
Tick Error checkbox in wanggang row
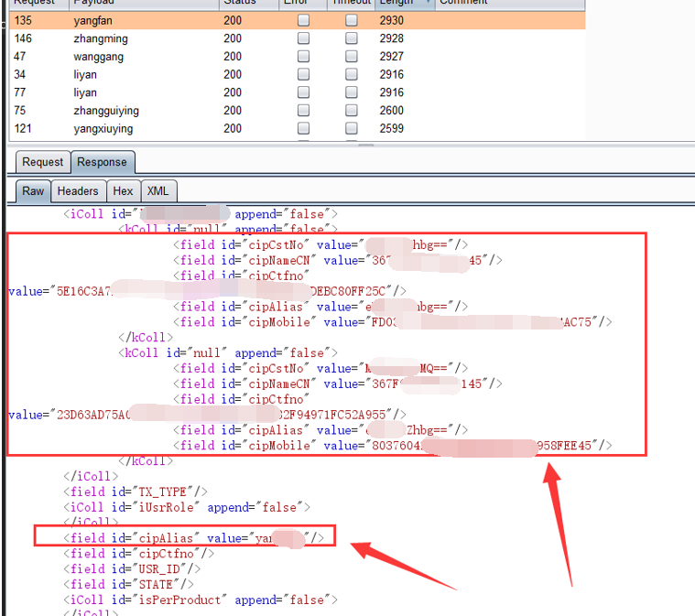303,57
